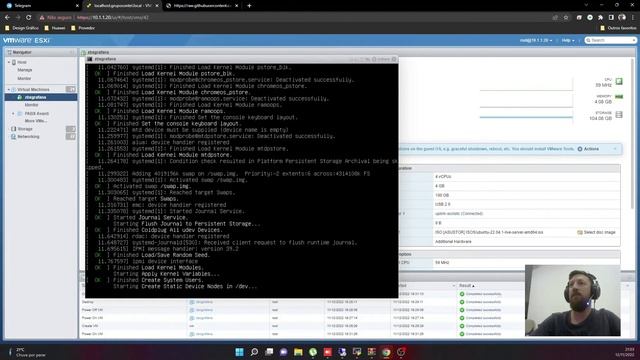Click Select disc image button
Screen dimensions: 640x360
(596, 232)
